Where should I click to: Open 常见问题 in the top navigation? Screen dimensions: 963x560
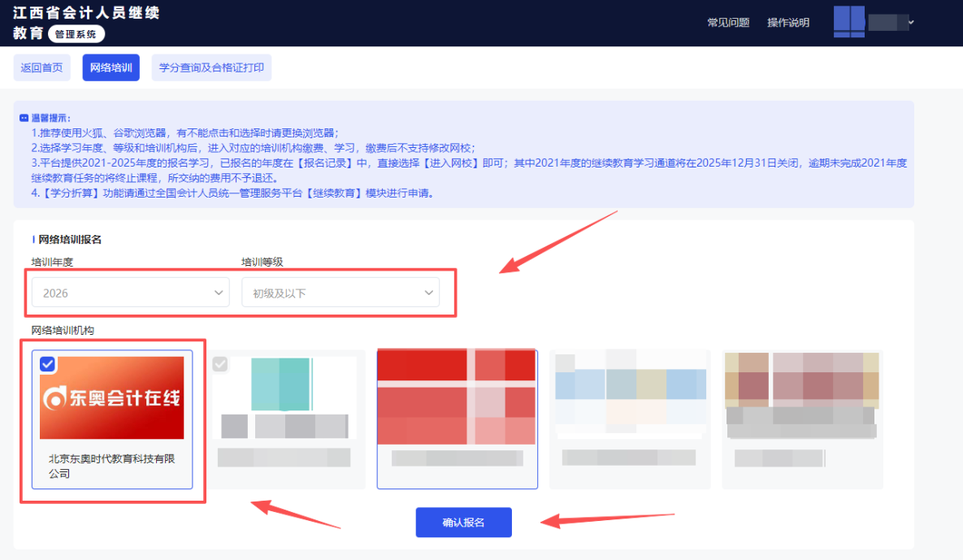(728, 22)
